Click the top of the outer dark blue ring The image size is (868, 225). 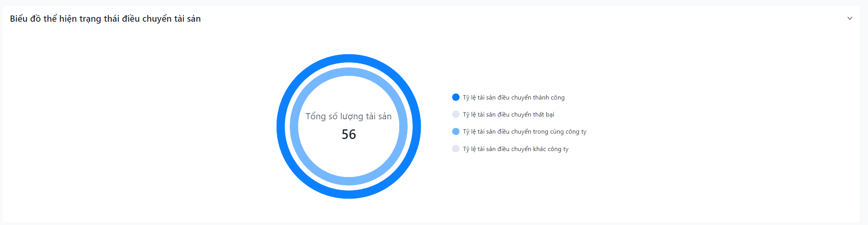click(x=349, y=58)
